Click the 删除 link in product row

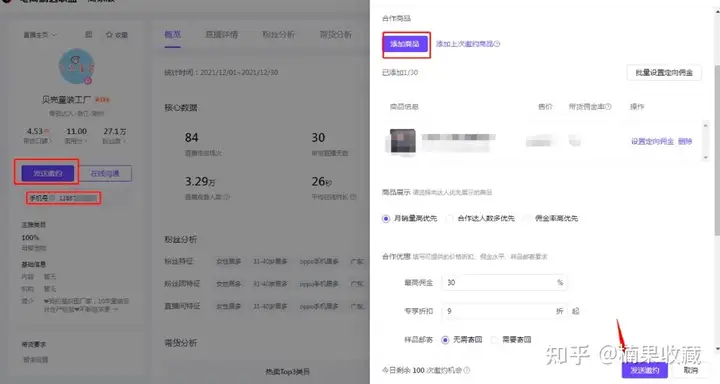(x=685, y=141)
